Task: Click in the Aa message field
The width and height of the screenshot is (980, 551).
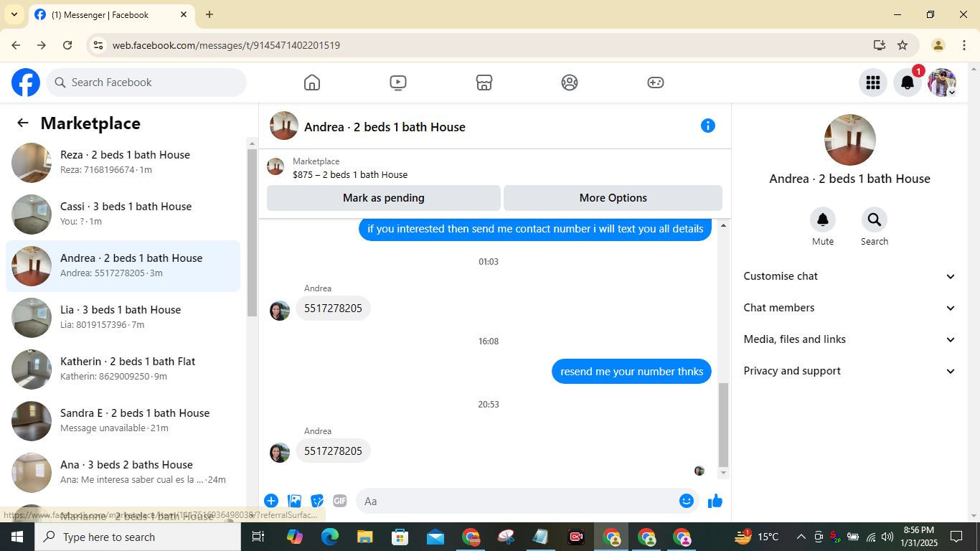Action: [x=517, y=501]
